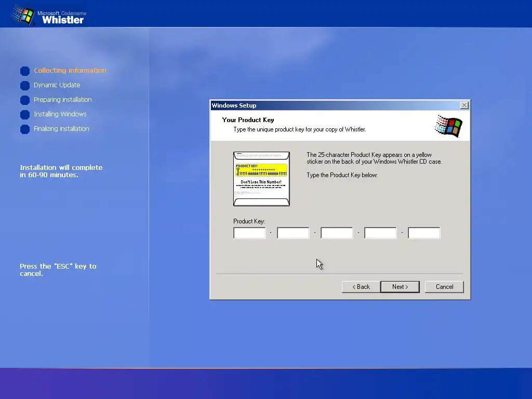
Task: Focus the fourth Product Key field
Action: 380,233
